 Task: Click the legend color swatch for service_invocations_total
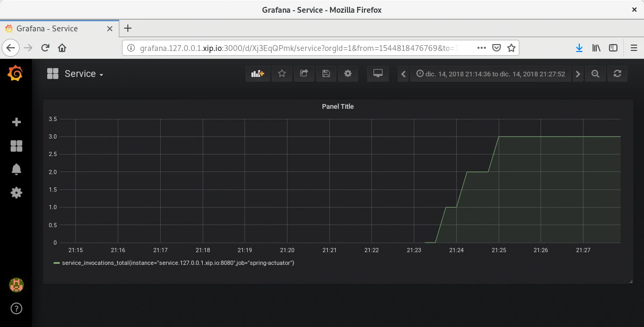point(57,263)
